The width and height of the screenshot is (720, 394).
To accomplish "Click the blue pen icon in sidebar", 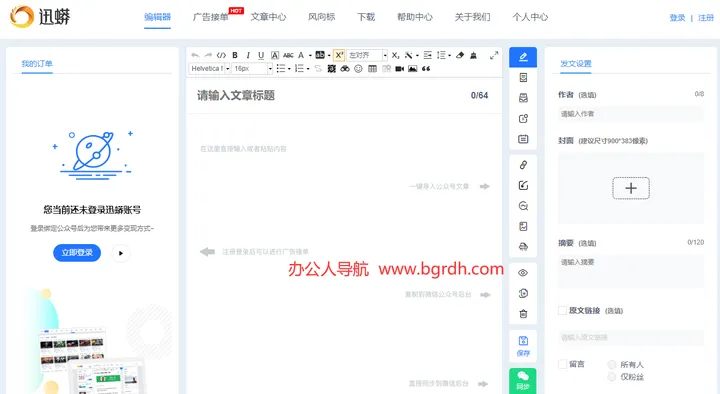I will 523,57.
